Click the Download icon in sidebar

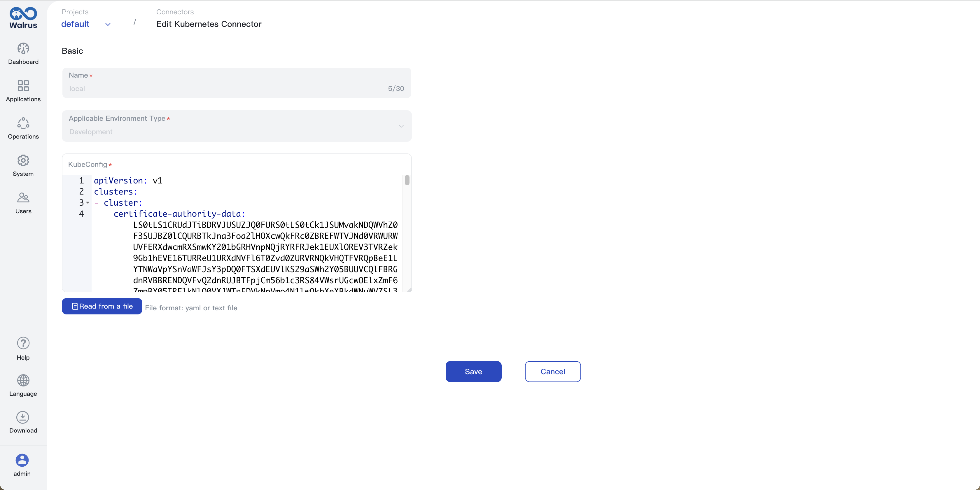pyautogui.click(x=23, y=417)
